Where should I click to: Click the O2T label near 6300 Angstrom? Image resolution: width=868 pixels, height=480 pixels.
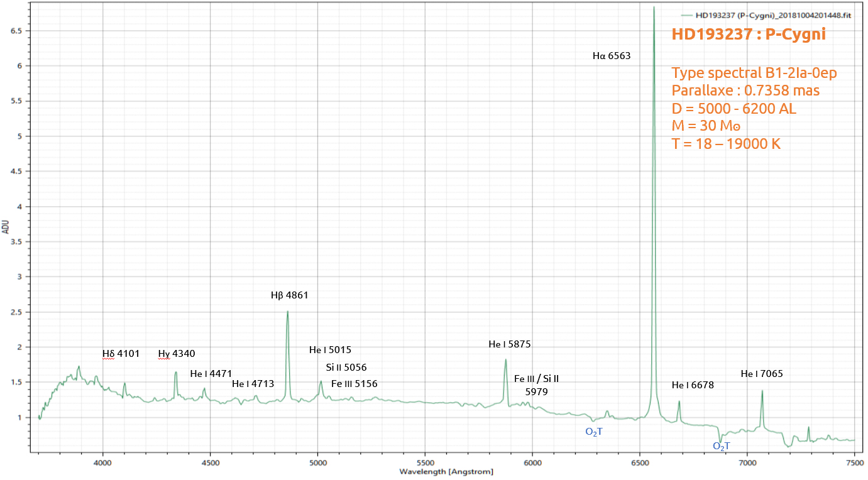(594, 432)
